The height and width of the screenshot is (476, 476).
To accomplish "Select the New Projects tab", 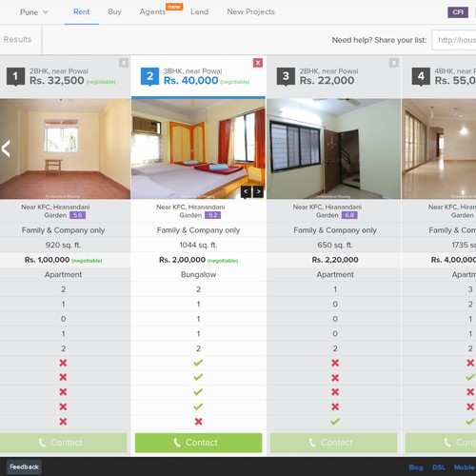I will (x=250, y=11).
